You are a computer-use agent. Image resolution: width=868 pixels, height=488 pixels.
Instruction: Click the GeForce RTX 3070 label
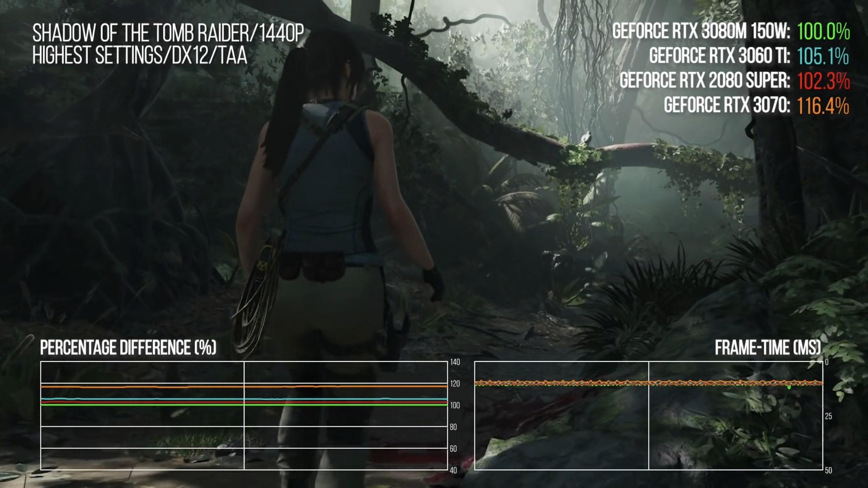pos(727,105)
